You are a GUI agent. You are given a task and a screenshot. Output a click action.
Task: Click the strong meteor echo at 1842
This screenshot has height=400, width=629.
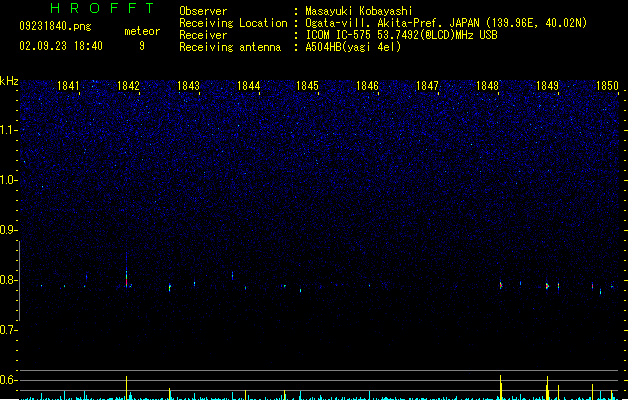pos(127,277)
